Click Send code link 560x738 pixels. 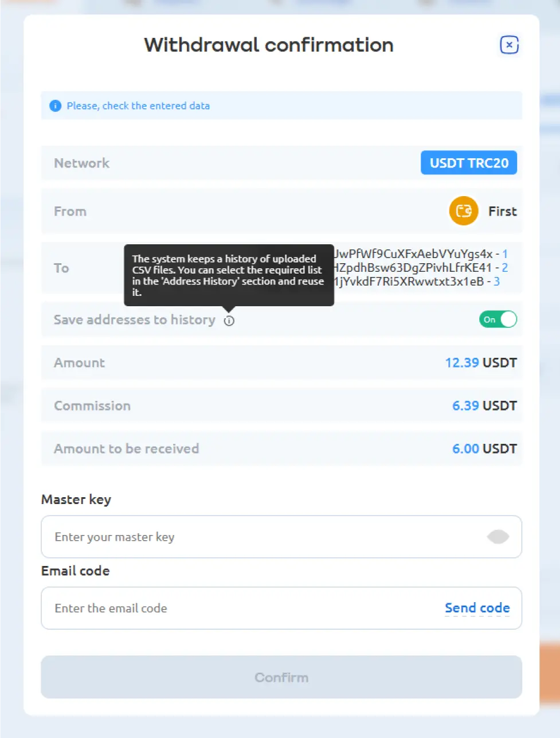pos(477,608)
